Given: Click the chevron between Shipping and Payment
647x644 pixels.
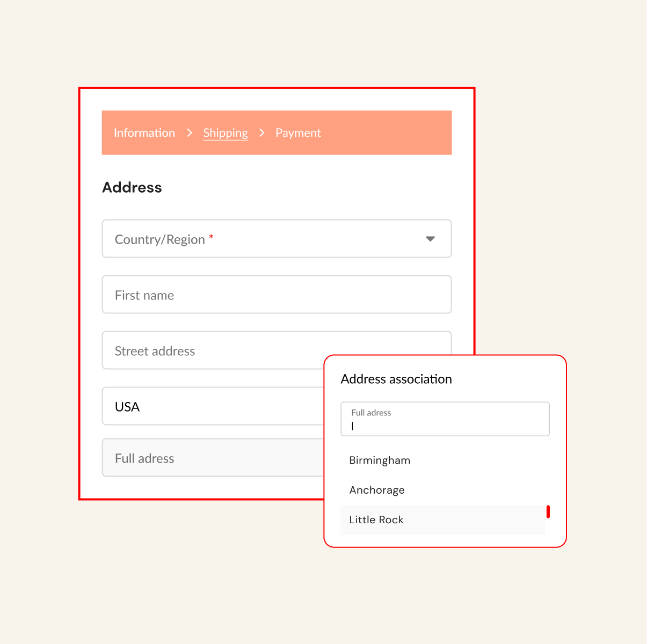Looking at the screenshot, I should [x=262, y=133].
